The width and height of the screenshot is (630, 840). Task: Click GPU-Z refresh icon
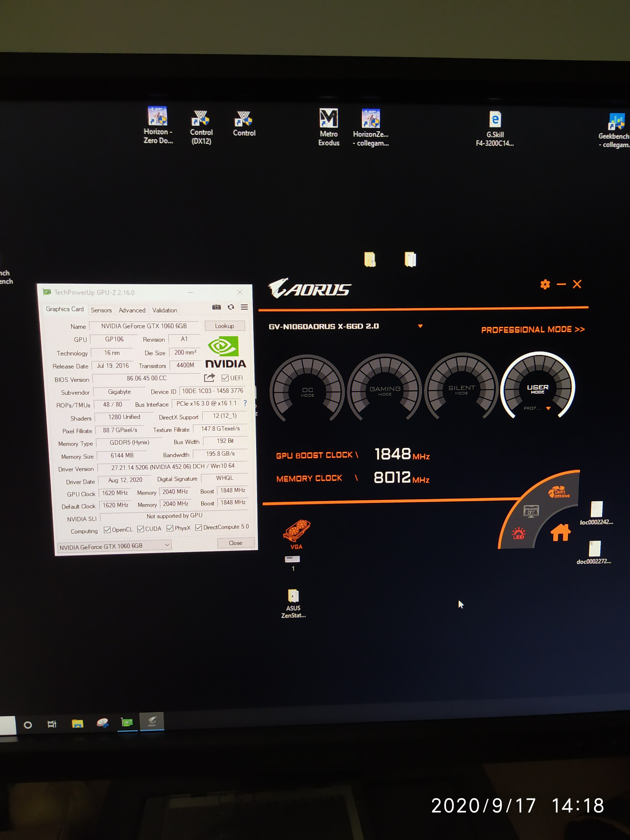click(231, 307)
